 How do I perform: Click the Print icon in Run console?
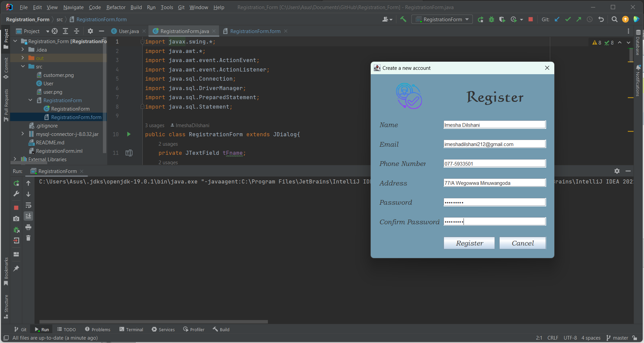[x=28, y=227]
